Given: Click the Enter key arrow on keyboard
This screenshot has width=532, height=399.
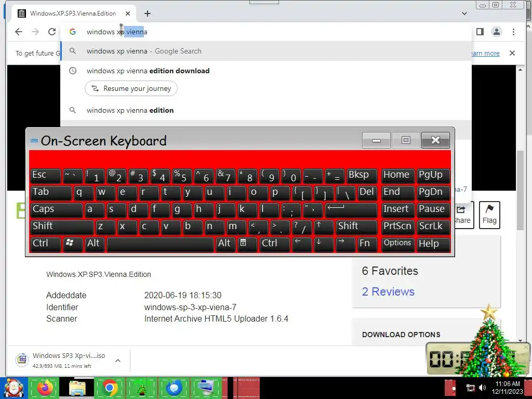Looking at the screenshot, I should click(351, 209).
